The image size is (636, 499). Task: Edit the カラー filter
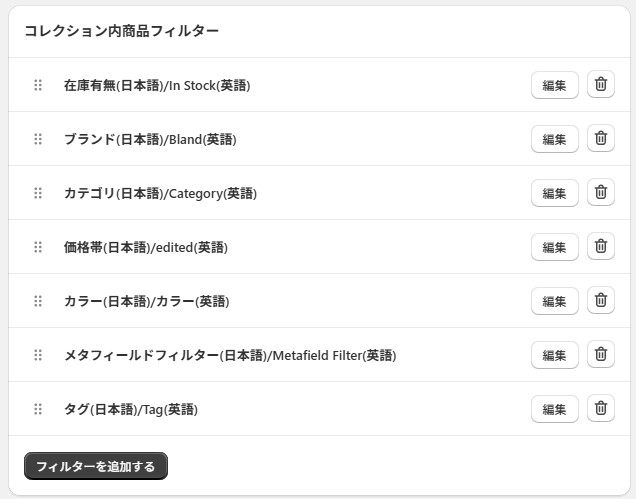(554, 301)
